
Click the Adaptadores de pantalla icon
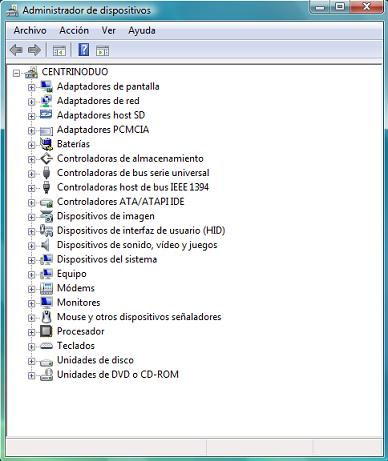(46, 87)
